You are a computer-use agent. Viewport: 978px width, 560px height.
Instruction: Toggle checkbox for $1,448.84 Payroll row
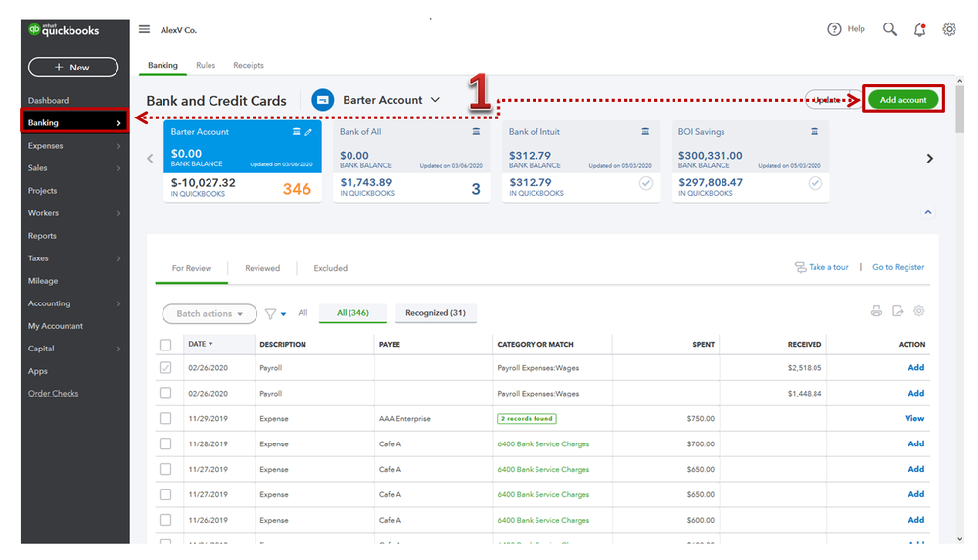[165, 393]
